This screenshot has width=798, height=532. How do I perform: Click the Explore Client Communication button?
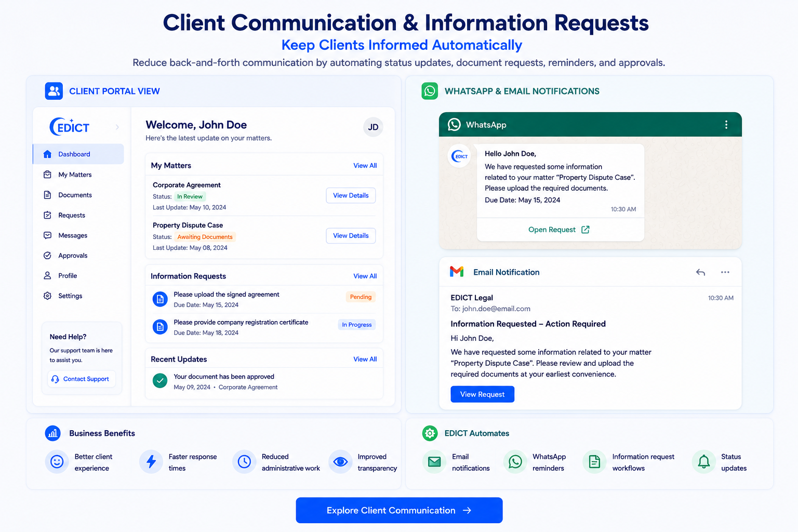coord(399,510)
